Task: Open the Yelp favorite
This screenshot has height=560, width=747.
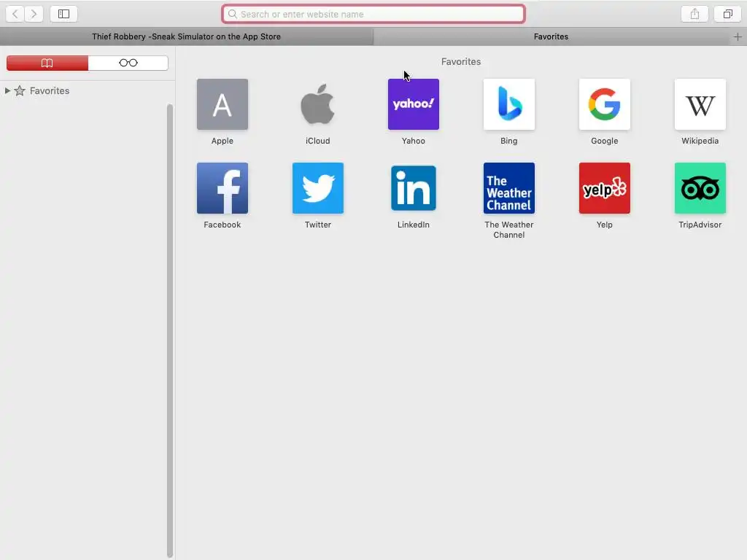Action: tap(605, 188)
